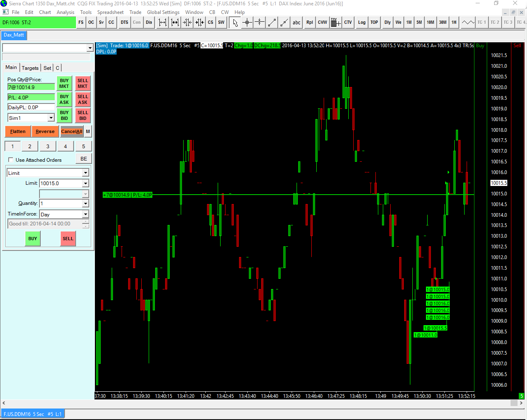Click the compress bar spacing icon
This screenshot has width=527, height=420.
(x=187, y=23)
